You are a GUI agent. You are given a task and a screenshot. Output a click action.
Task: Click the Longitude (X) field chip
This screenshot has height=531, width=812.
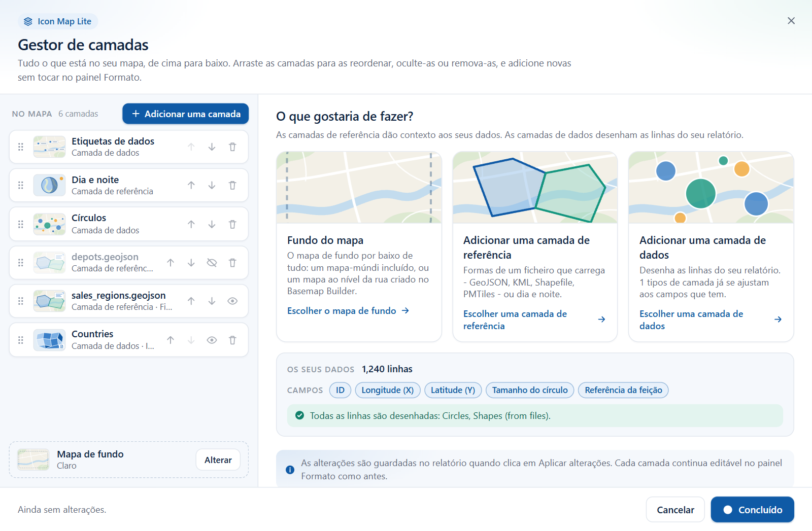[x=388, y=390]
